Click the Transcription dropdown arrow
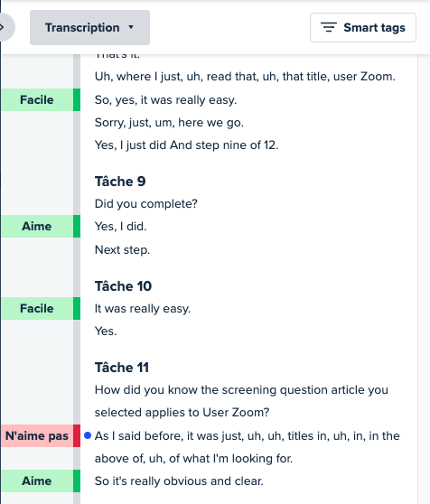The image size is (430, 504). (x=131, y=27)
